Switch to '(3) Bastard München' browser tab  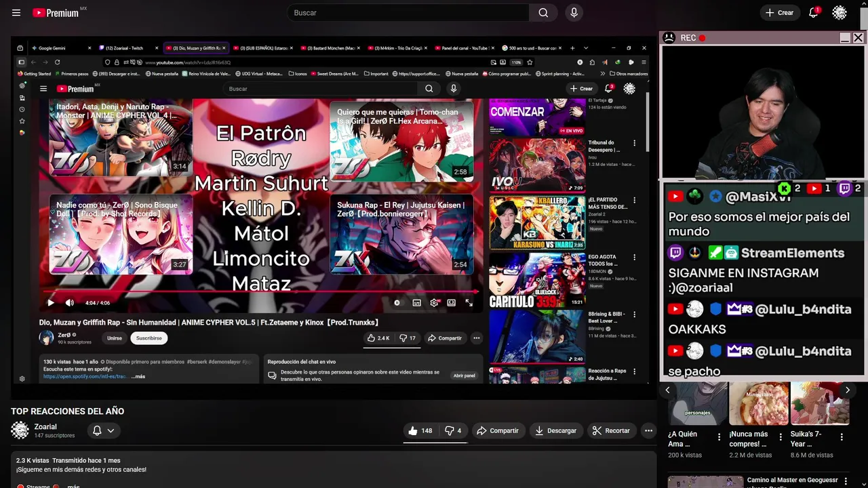pyautogui.click(x=330, y=48)
